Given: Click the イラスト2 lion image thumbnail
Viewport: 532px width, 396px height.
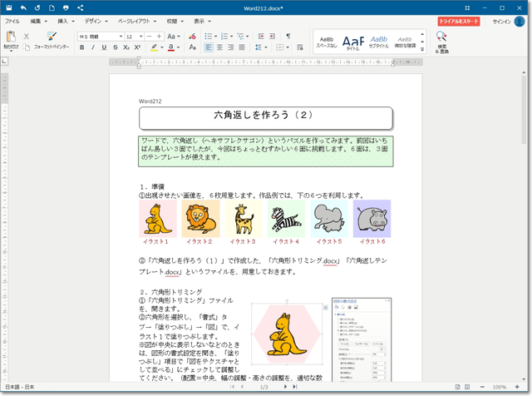Looking at the screenshot, I should click(x=200, y=218).
